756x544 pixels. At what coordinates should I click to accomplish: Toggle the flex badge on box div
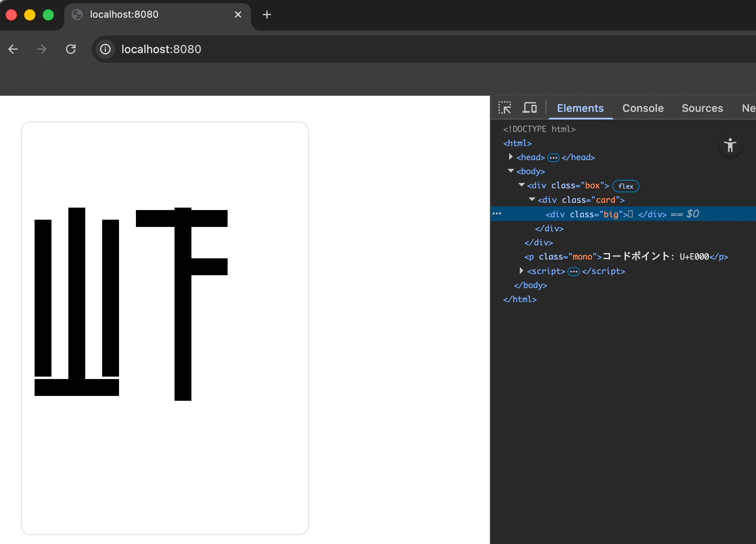coord(626,186)
